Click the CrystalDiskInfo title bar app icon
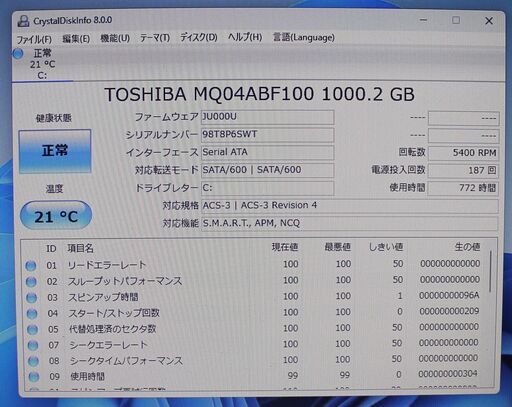This screenshot has height=407, width=512. click(x=23, y=21)
